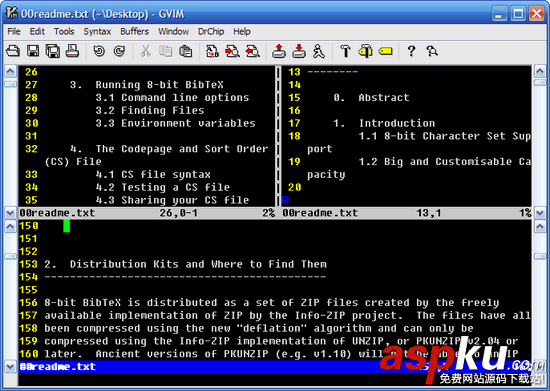Click '1. Introduction' in the right pane
The height and width of the screenshot is (391, 550).
click(384, 123)
